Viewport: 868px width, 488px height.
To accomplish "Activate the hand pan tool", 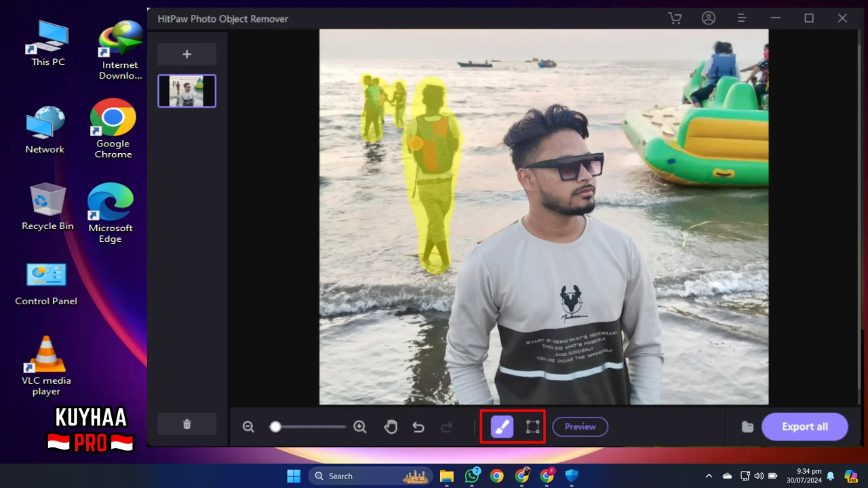I will [391, 426].
